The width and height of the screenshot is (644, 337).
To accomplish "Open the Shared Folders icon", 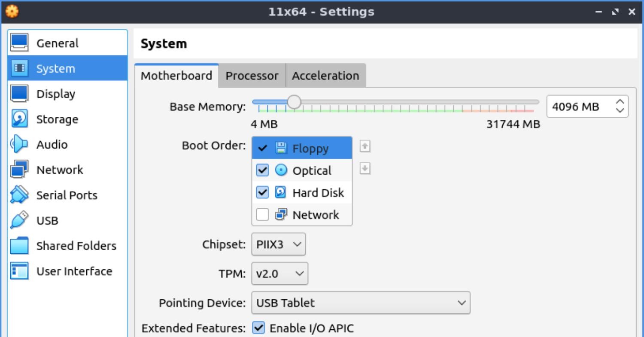I will coord(19,246).
